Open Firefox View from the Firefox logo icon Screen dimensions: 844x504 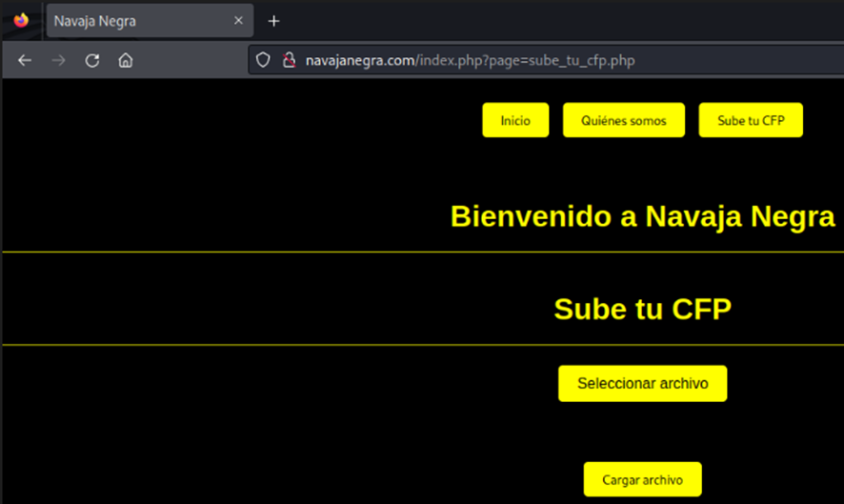(21, 20)
